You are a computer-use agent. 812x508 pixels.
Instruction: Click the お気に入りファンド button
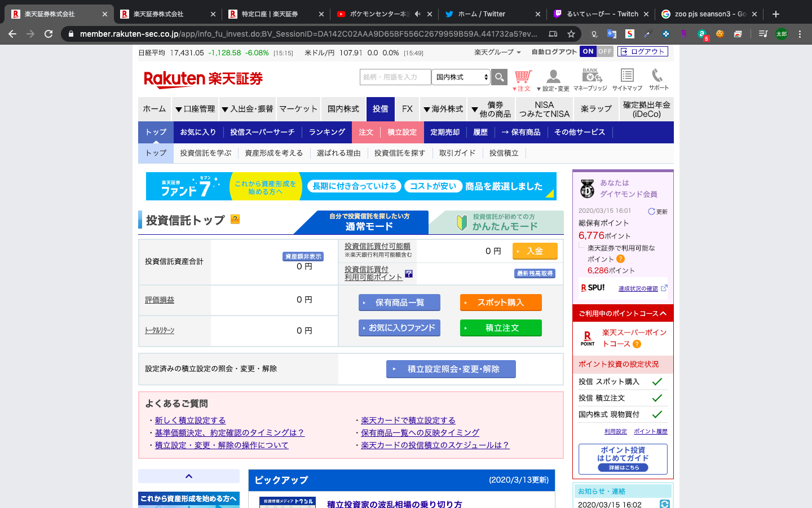tap(399, 328)
